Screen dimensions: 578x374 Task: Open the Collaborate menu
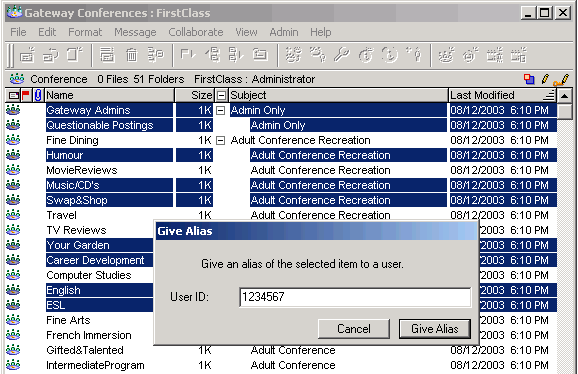tap(196, 32)
